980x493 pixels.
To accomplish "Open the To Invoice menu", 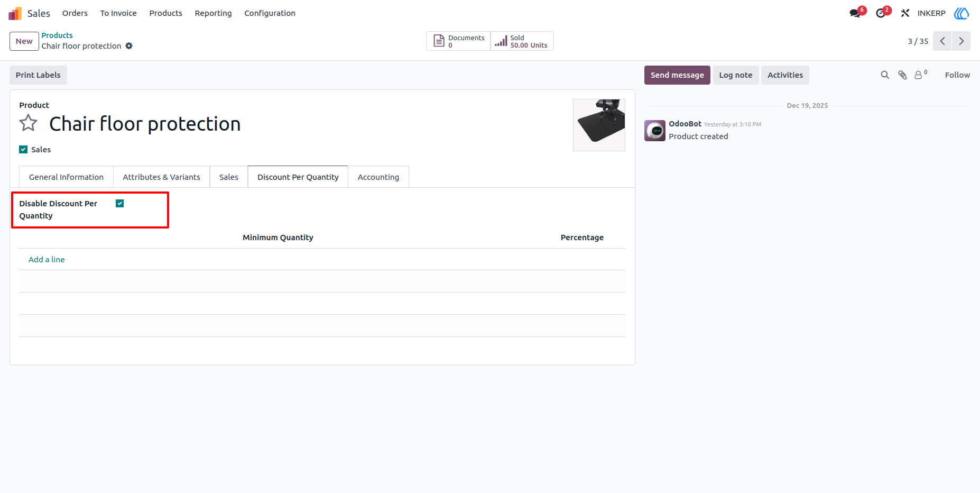I will pyautogui.click(x=118, y=13).
